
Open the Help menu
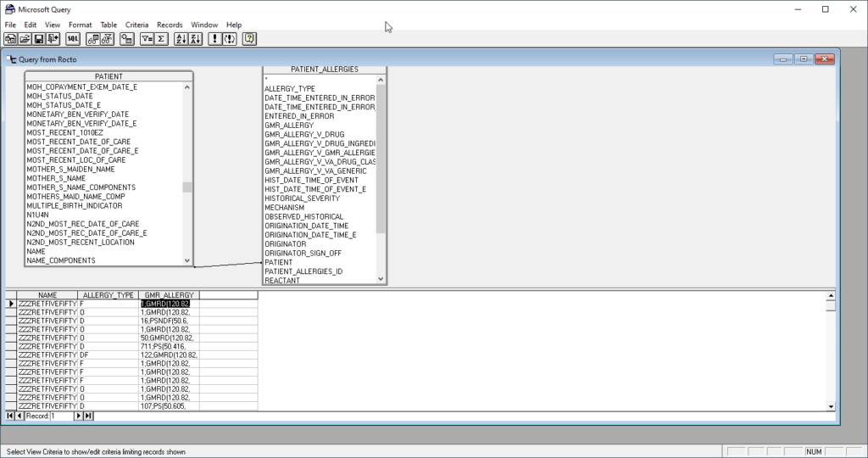click(x=234, y=25)
